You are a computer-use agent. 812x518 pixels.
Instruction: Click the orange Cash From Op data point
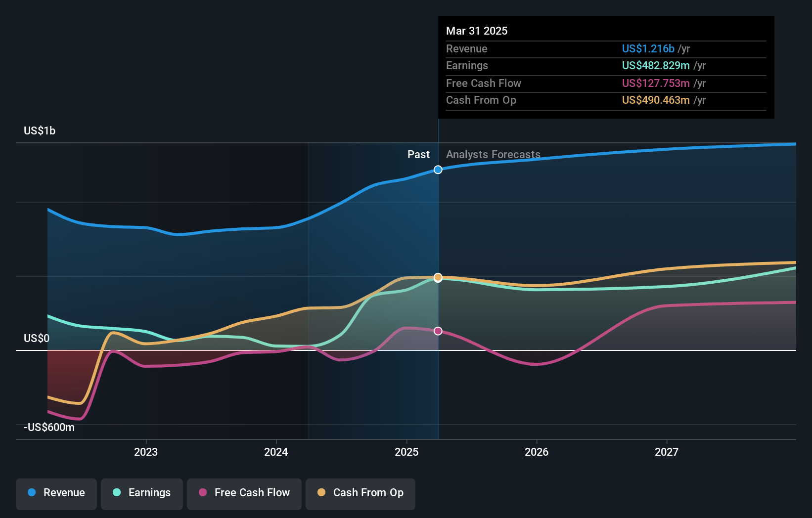coord(438,277)
